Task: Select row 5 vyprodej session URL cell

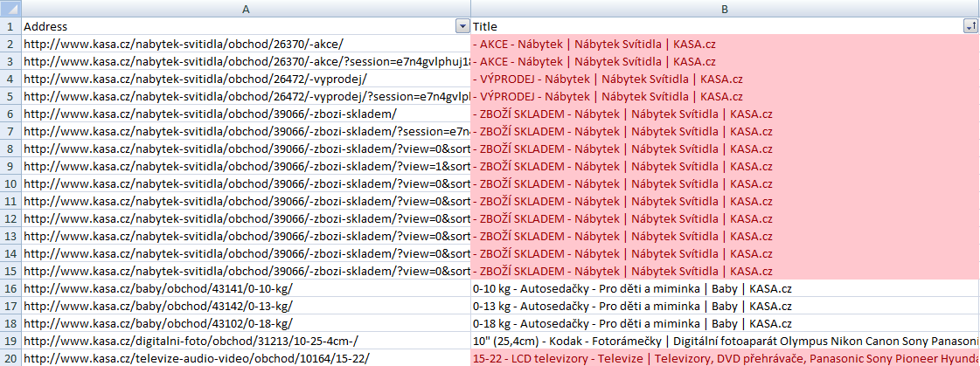Action: (x=247, y=96)
